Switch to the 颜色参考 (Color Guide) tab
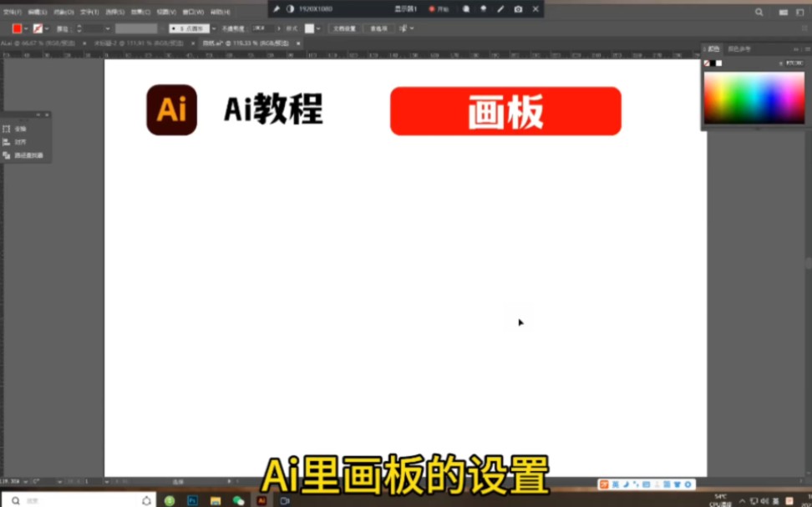 coord(739,48)
